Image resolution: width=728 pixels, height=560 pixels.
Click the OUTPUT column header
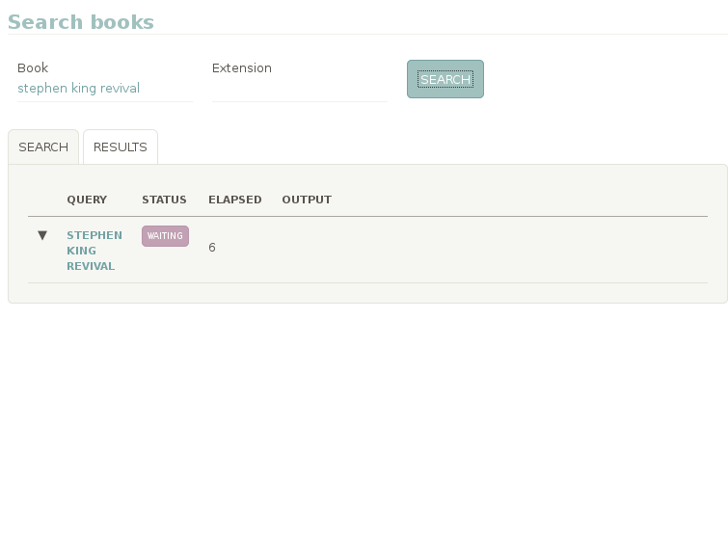click(x=307, y=200)
